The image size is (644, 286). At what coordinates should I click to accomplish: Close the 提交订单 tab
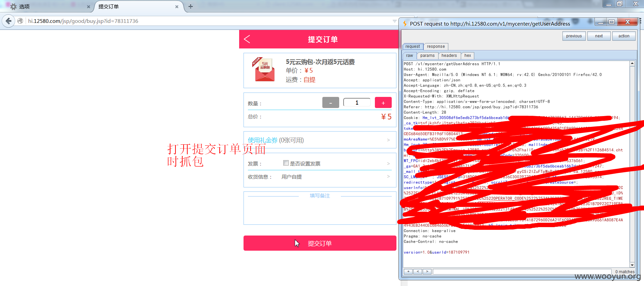177,7
